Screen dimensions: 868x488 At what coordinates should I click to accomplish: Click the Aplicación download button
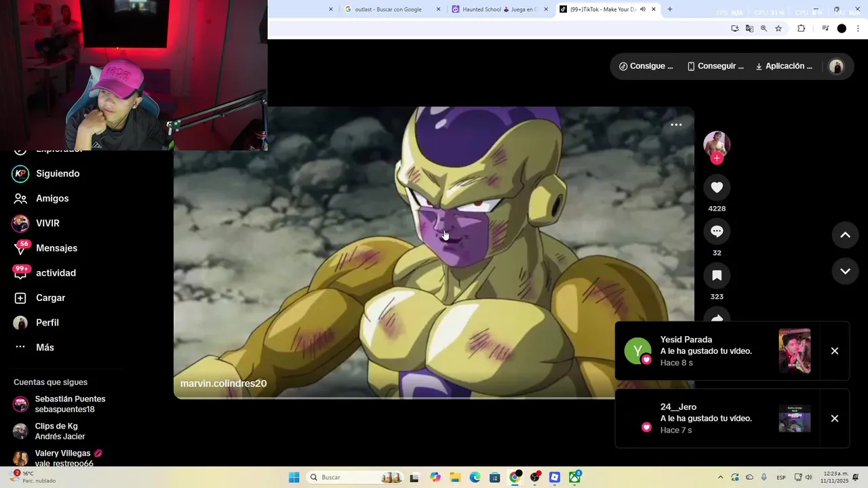(x=783, y=66)
